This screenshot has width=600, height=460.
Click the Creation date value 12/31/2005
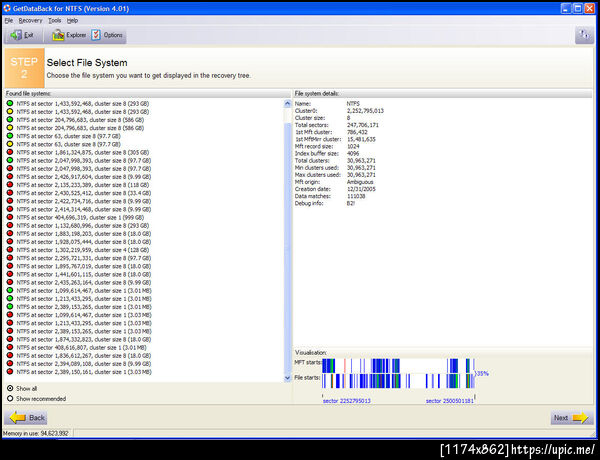(x=361, y=189)
